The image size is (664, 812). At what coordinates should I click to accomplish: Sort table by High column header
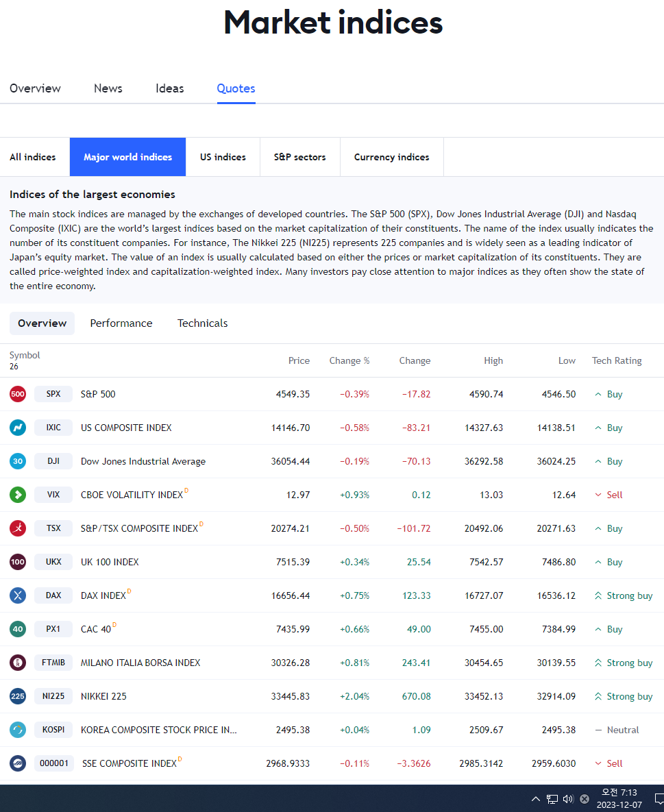click(493, 360)
